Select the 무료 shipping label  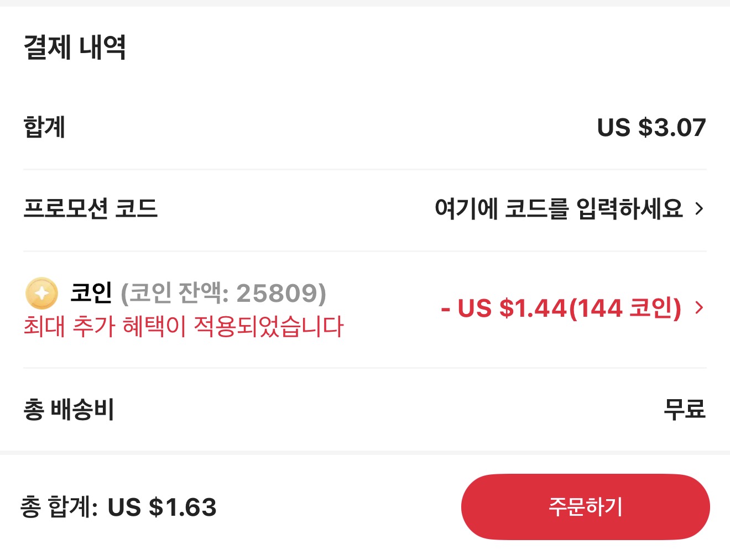coord(685,410)
